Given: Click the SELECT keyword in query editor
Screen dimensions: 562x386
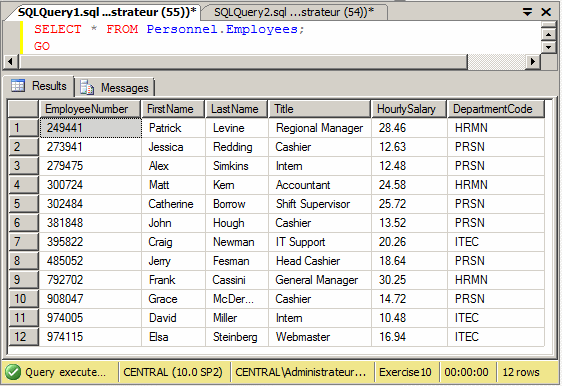Looking at the screenshot, I should 58,29.
